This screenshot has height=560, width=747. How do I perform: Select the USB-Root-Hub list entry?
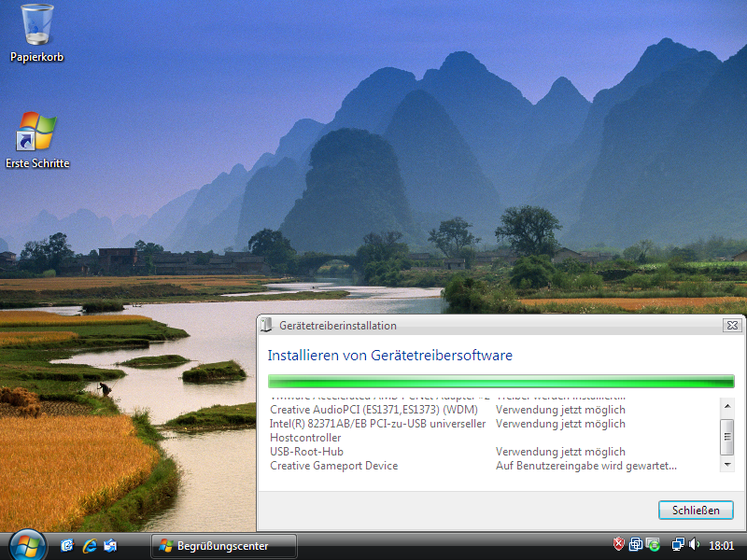pos(306,452)
